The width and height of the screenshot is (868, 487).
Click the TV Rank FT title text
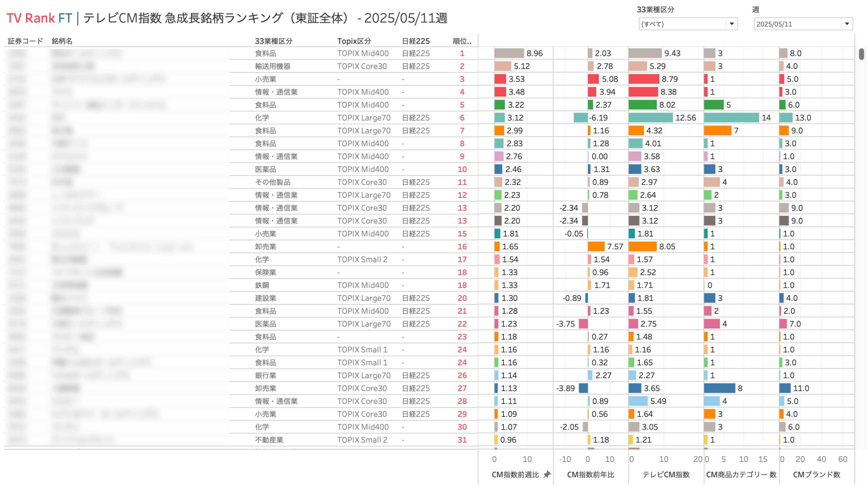pyautogui.click(x=39, y=18)
